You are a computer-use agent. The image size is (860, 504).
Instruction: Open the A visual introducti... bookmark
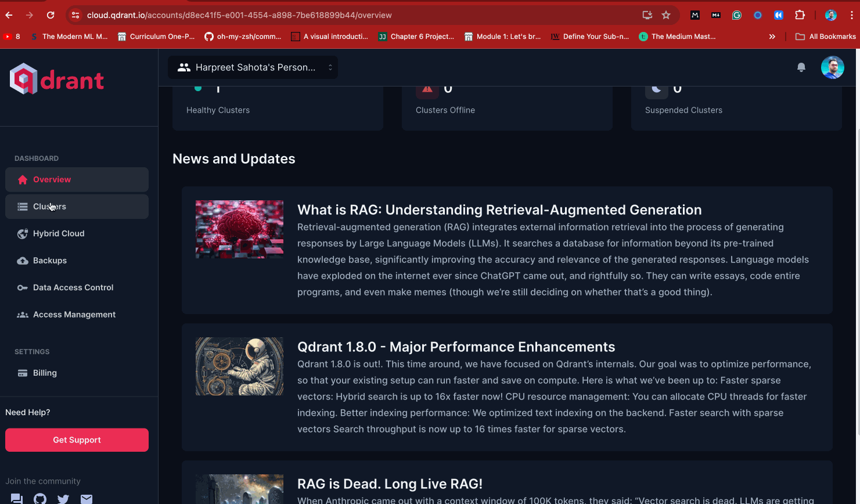point(330,37)
